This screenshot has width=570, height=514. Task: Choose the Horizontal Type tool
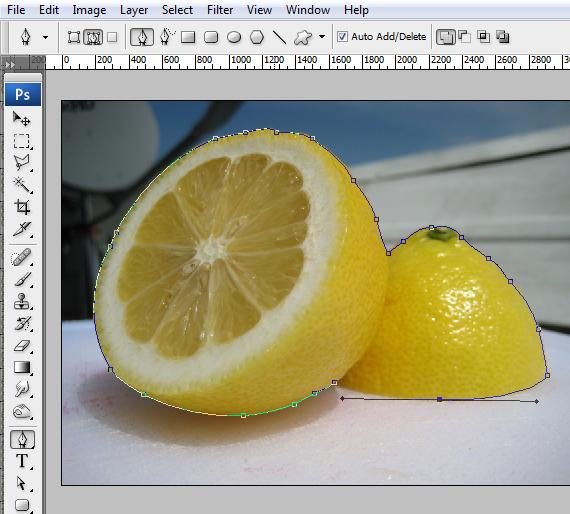point(22,461)
